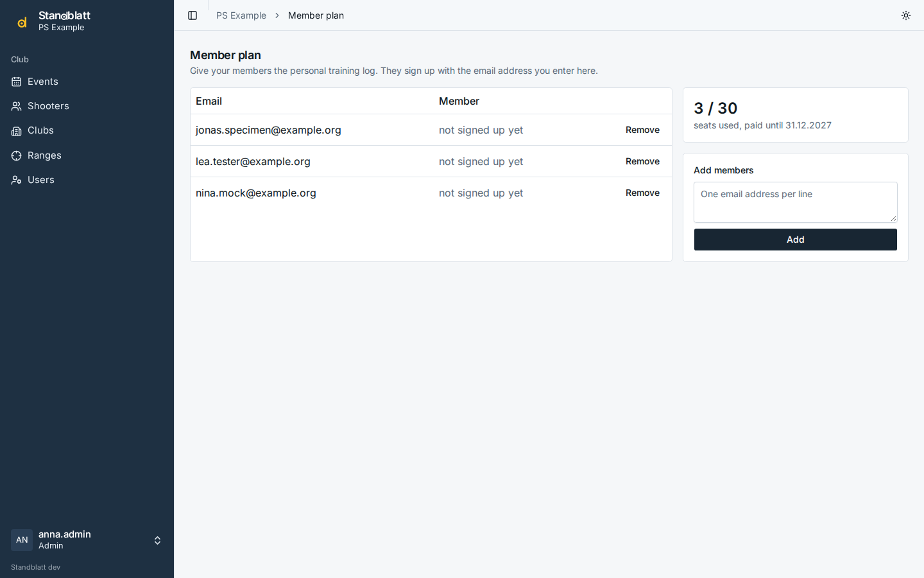Remove lea.tester@example.org from the plan

642,161
